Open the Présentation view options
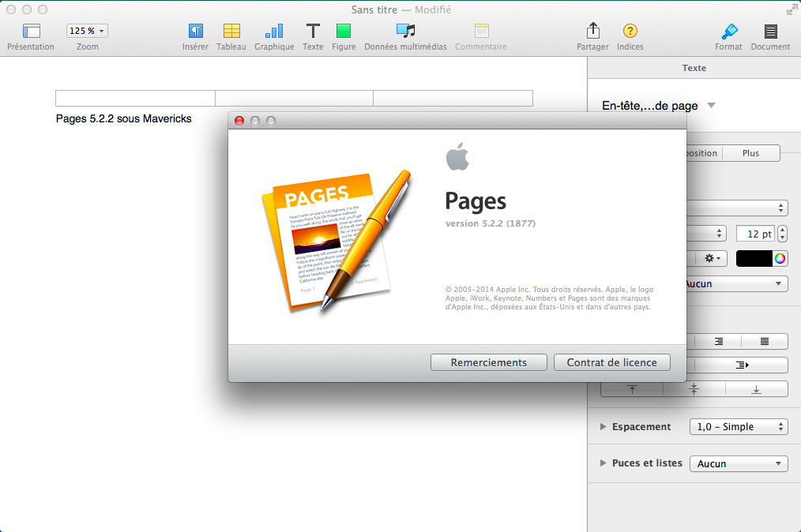801x532 pixels. [31, 31]
